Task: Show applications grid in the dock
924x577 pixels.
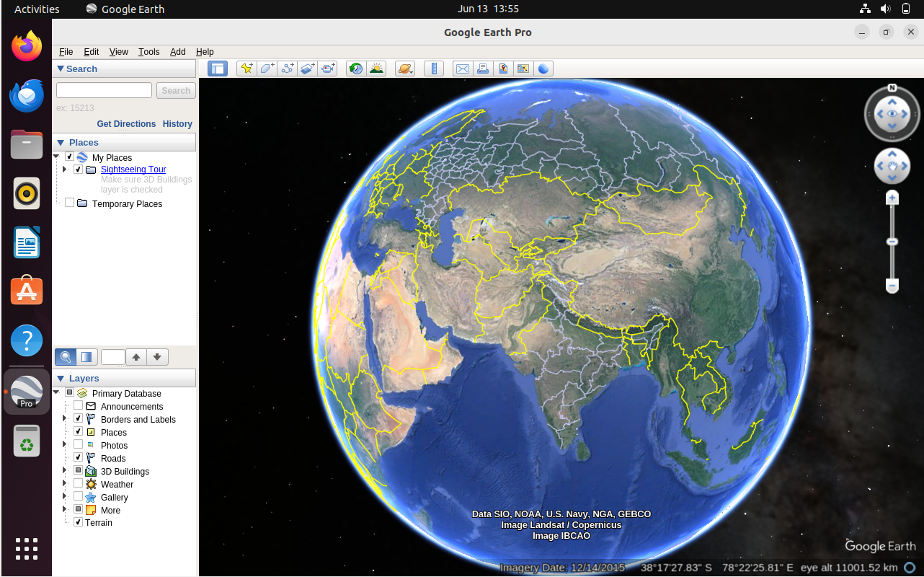Action: pyautogui.click(x=27, y=548)
